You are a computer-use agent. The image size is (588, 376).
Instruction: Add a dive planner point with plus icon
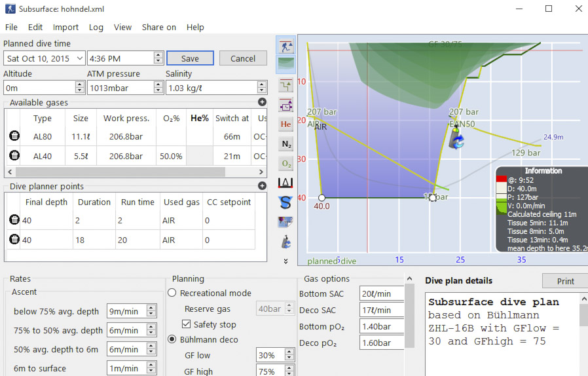click(262, 186)
